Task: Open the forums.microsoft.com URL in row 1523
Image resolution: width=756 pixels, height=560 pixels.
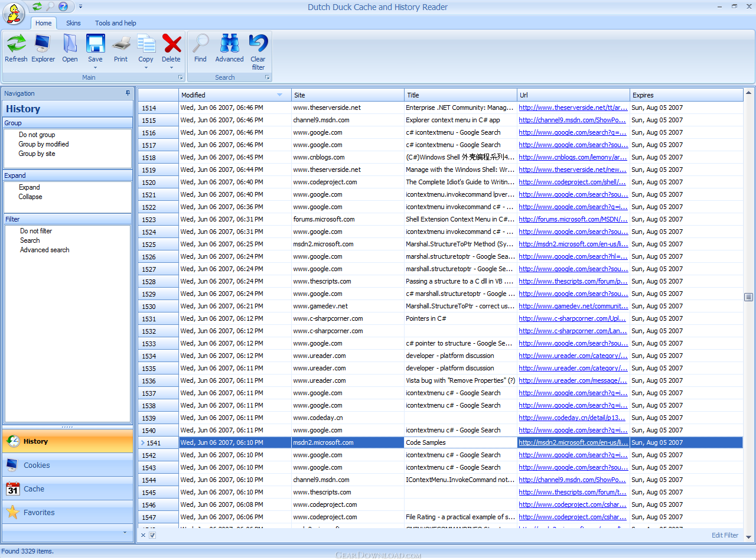Action: pos(573,219)
